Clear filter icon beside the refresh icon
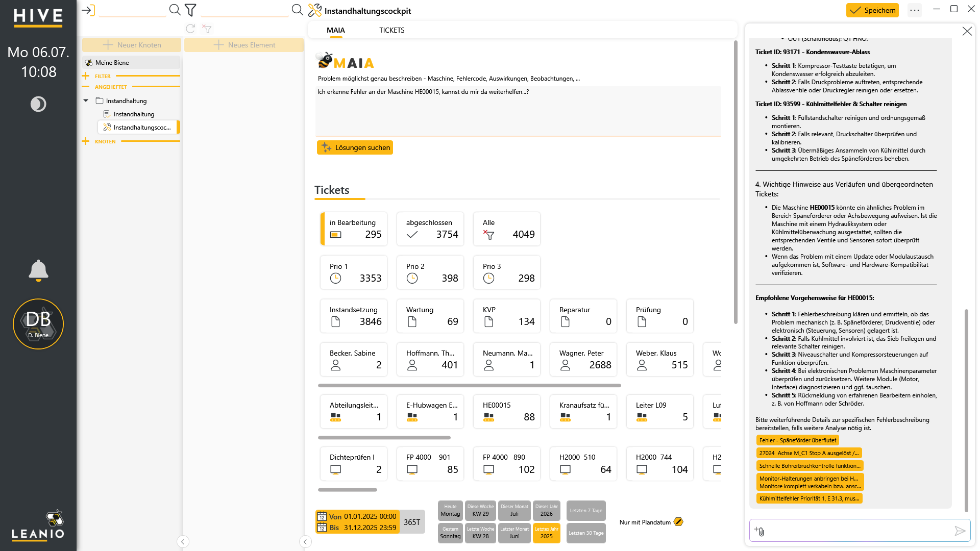The width and height of the screenshot is (980, 551). pyautogui.click(x=207, y=29)
